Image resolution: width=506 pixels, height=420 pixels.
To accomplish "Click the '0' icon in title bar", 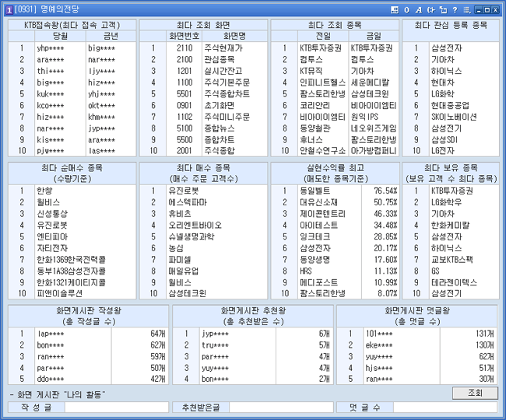I will click(406, 9).
